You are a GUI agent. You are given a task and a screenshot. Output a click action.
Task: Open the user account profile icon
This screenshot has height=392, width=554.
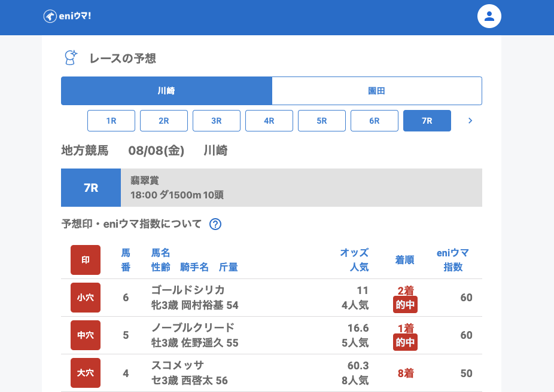489,16
